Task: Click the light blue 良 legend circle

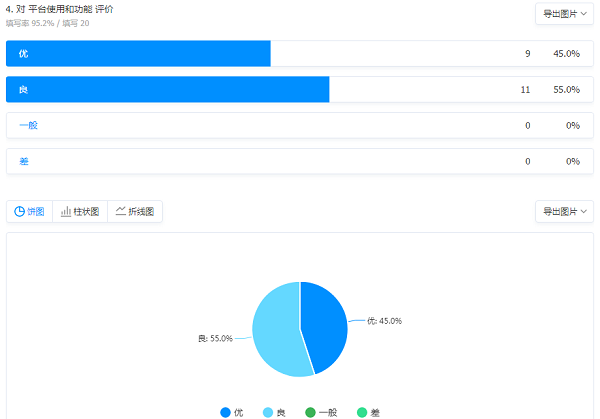Action: coord(268,412)
